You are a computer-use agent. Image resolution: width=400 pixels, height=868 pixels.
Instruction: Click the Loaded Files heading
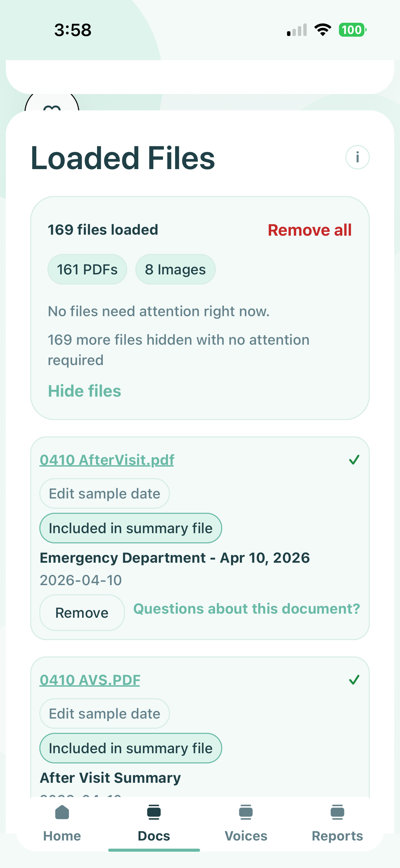[123, 158]
